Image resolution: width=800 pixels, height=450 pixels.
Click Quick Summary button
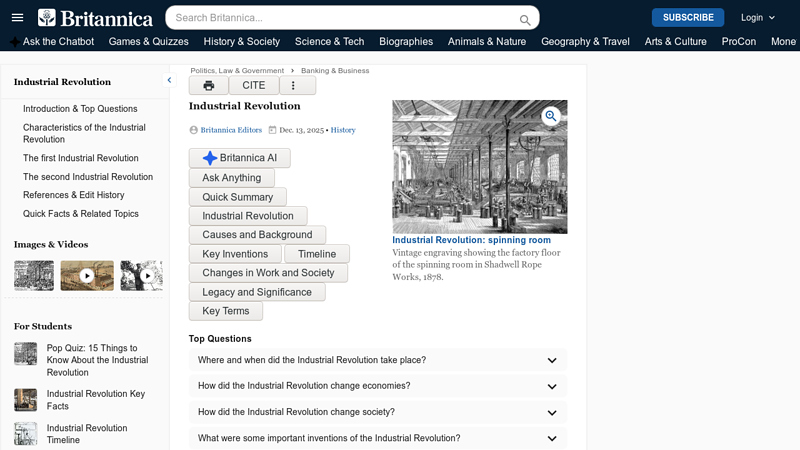(x=238, y=197)
